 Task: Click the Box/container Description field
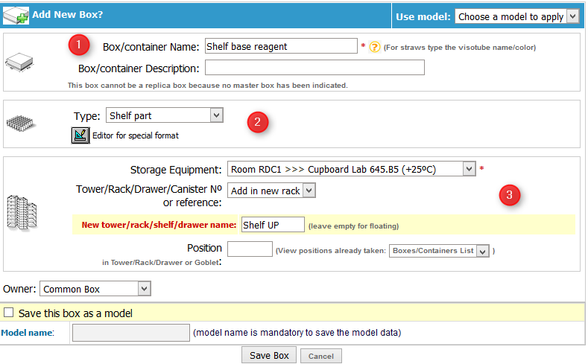click(314, 68)
